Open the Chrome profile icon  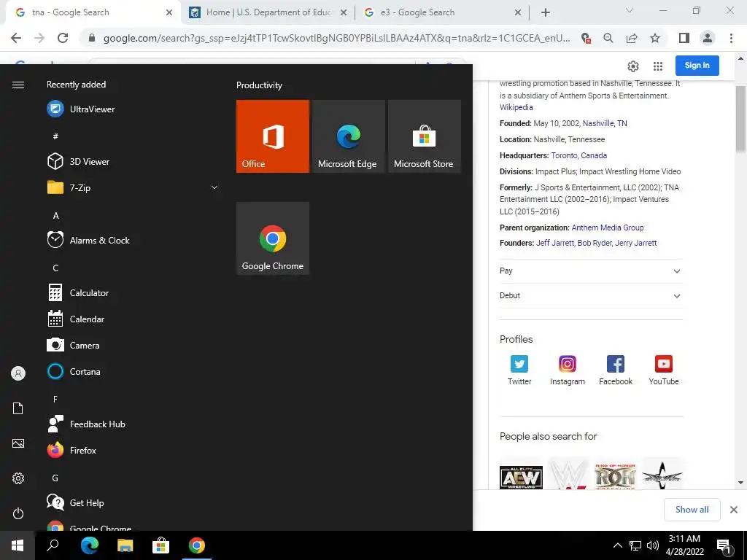point(708,38)
